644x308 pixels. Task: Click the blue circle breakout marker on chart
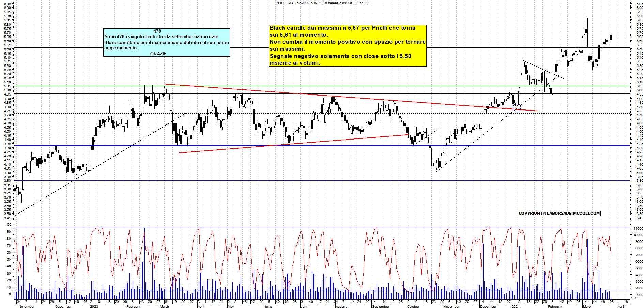point(517,108)
